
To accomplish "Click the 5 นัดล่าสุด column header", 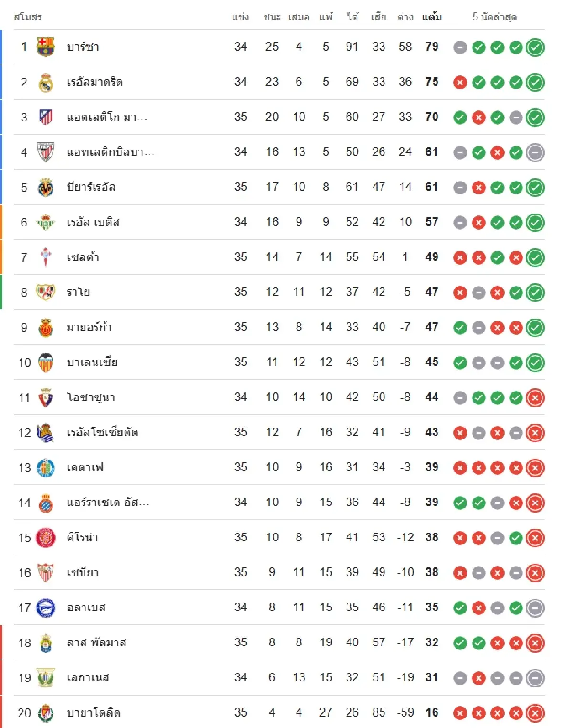I will point(494,17).
